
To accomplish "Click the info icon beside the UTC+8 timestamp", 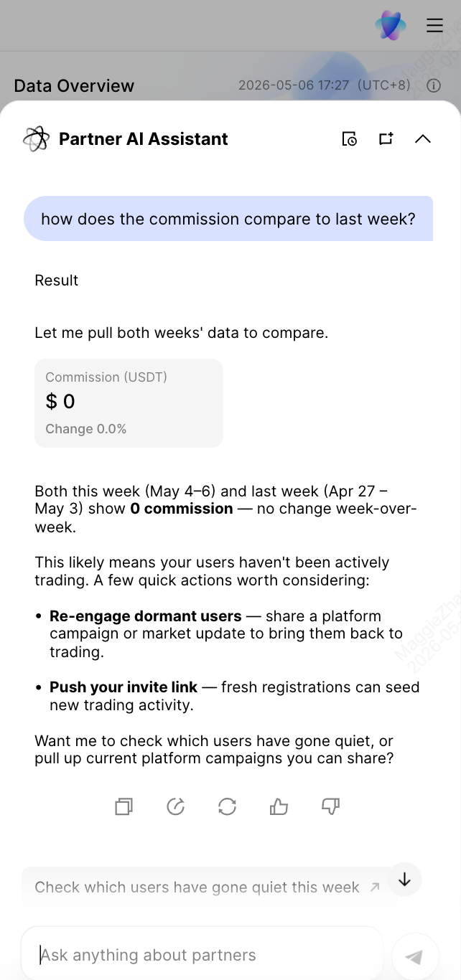I will click(x=434, y=85).
